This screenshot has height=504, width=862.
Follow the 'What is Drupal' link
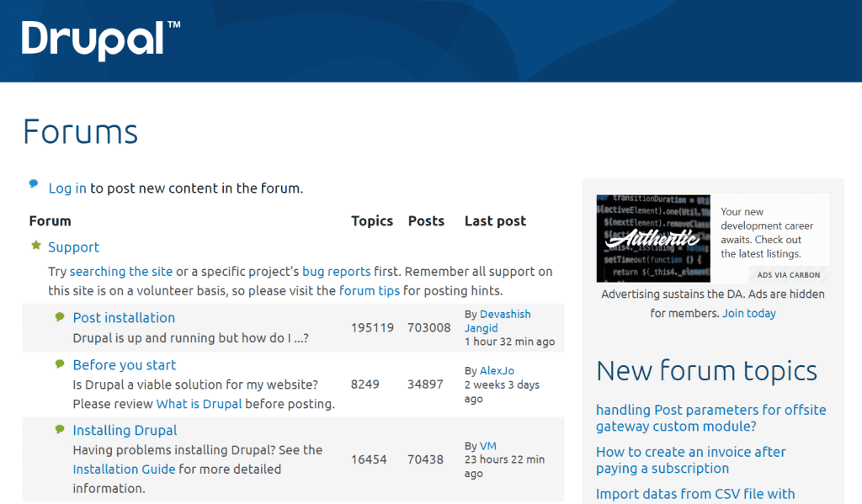point(199,404)
